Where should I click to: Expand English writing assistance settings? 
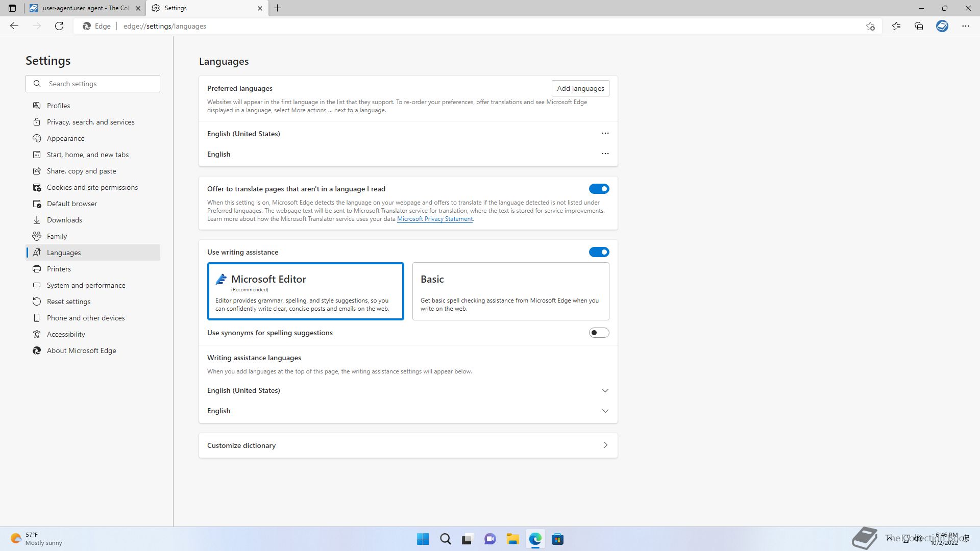605,411
